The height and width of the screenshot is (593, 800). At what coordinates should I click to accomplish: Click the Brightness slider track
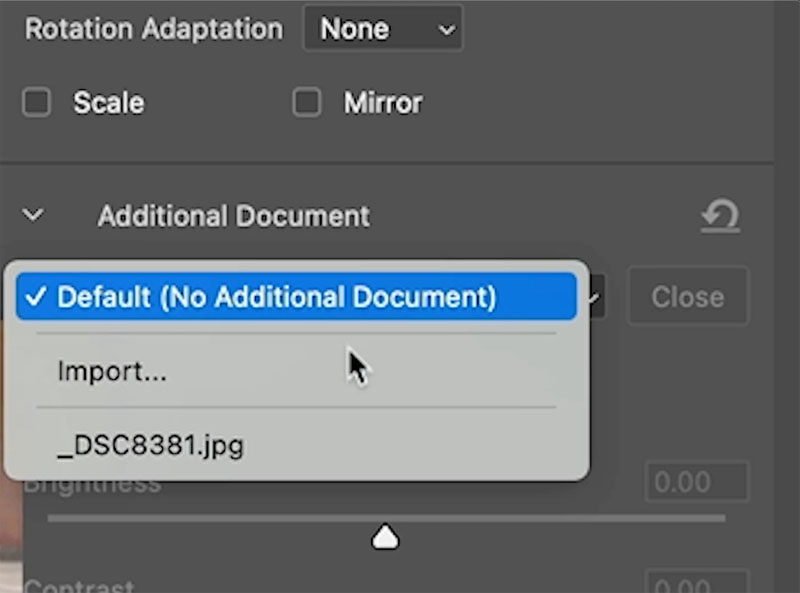(x=386, y=518)
